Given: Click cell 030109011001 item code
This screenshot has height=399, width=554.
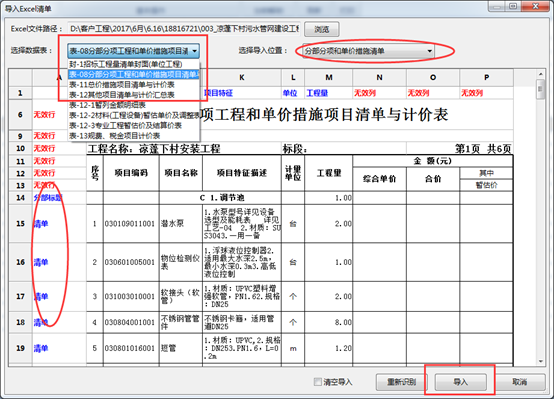Looking at the screenshot, I should 131,224.
